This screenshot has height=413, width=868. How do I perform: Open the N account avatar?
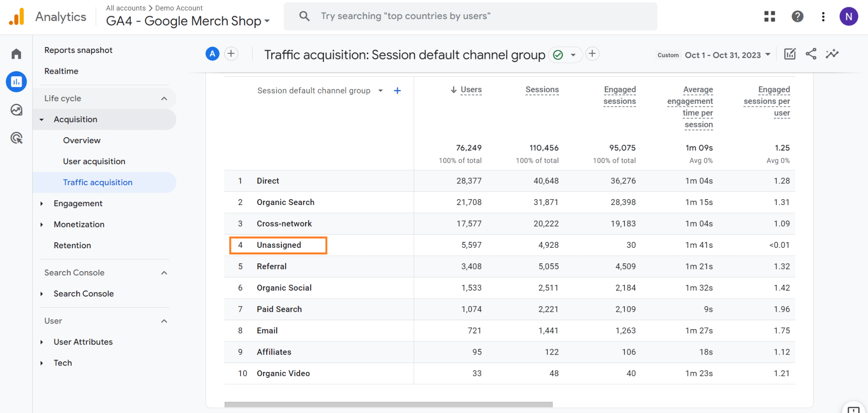coord(849,17)
